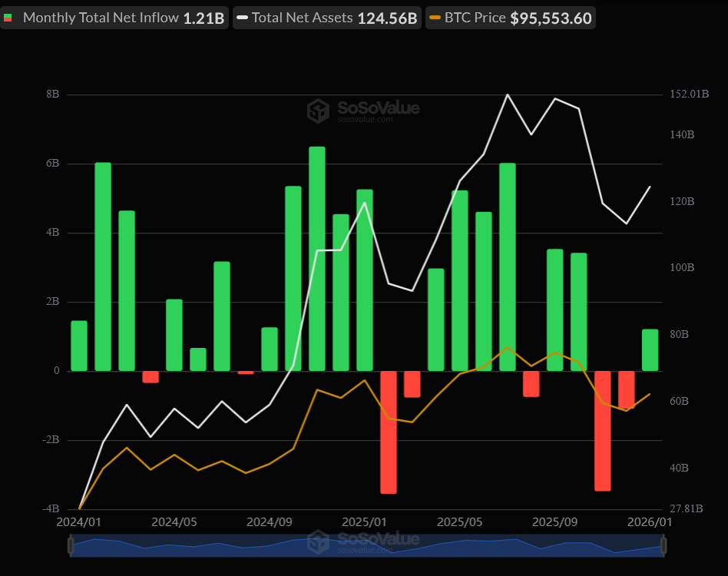
Task: Click the 152.01B right axis label
Action: (x=688, y=94)
